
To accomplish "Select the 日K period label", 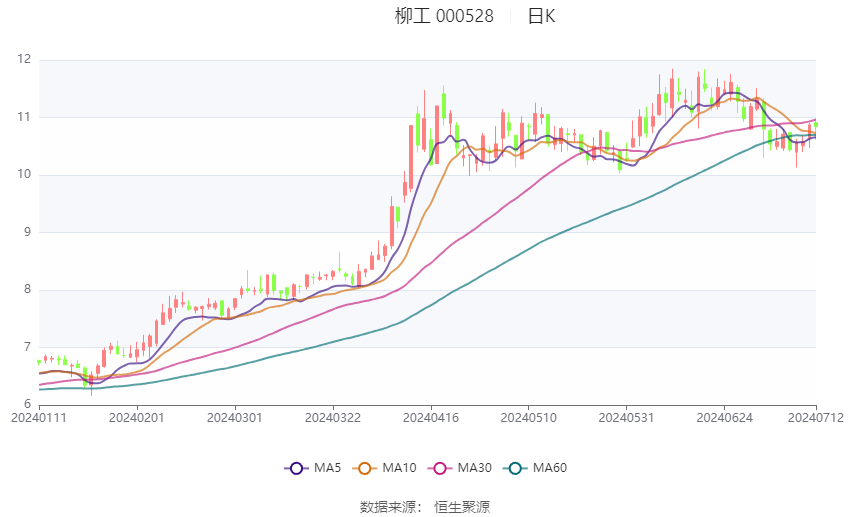I will tap(542, 16).
